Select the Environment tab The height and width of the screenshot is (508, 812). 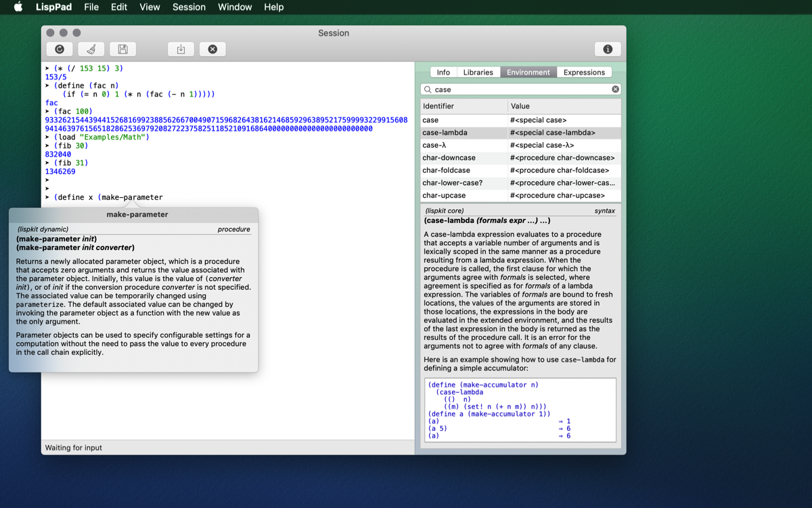point(528,72)
